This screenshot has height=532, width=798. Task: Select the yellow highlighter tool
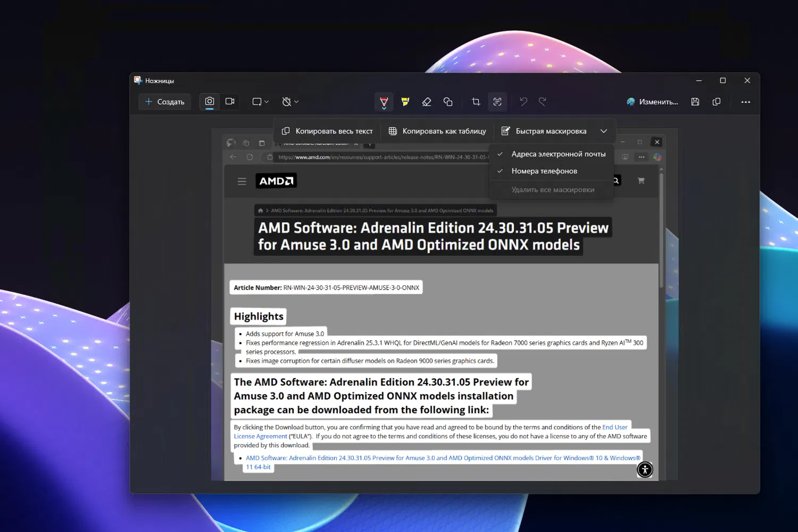(x=405, y=102)
